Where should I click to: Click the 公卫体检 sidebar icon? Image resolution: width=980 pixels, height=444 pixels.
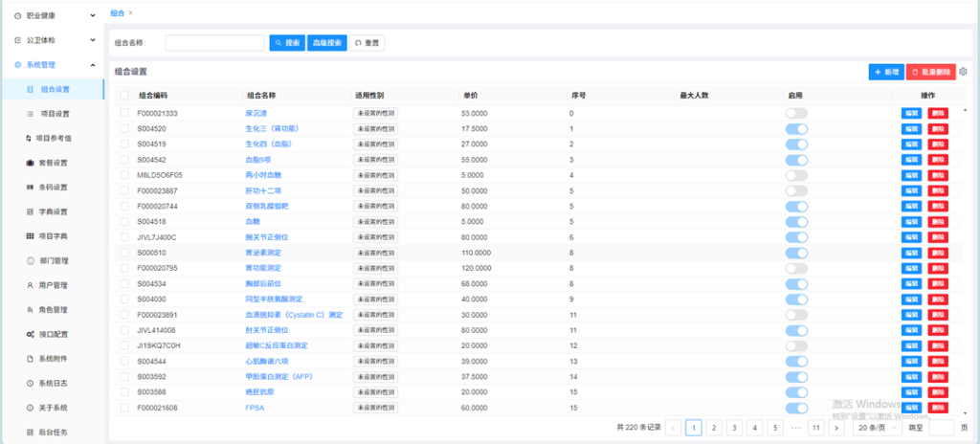click(17, 40)
